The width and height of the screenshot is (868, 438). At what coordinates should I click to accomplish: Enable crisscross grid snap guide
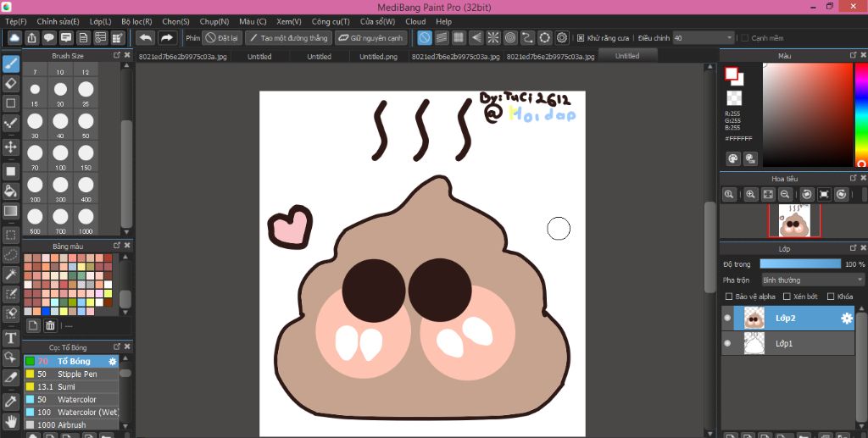459,37
